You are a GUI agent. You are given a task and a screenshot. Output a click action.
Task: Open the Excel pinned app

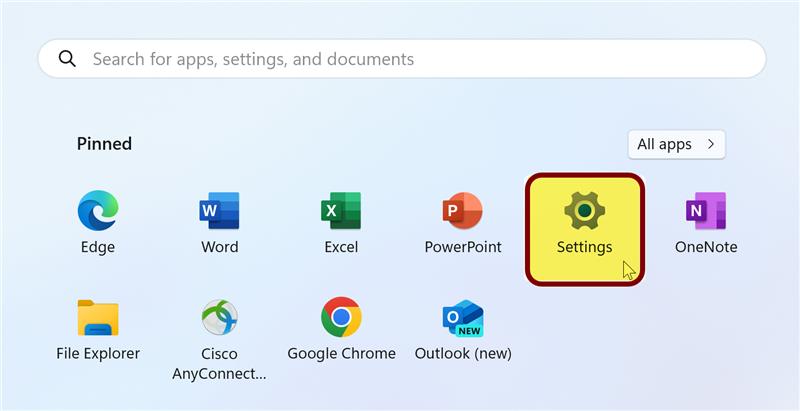coord(341,223)
